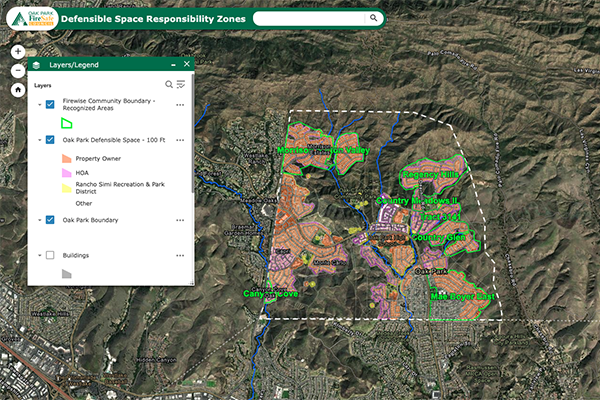
Task: Open options menu for Oak Park Defensible Space
Action: pos(180,140)
